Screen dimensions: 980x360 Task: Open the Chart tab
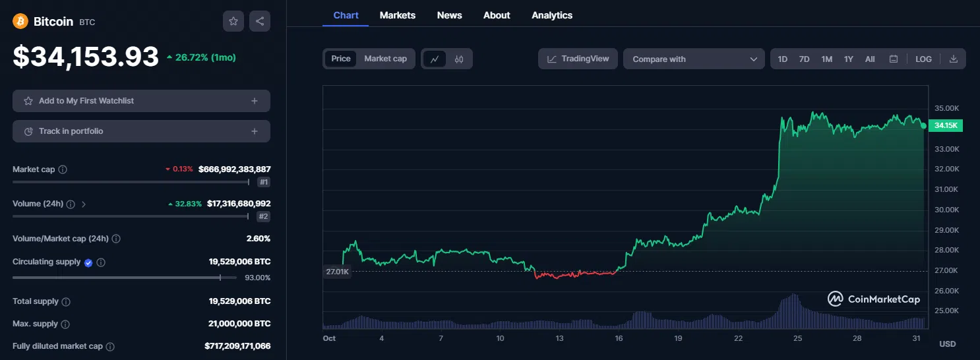[346, 15]
